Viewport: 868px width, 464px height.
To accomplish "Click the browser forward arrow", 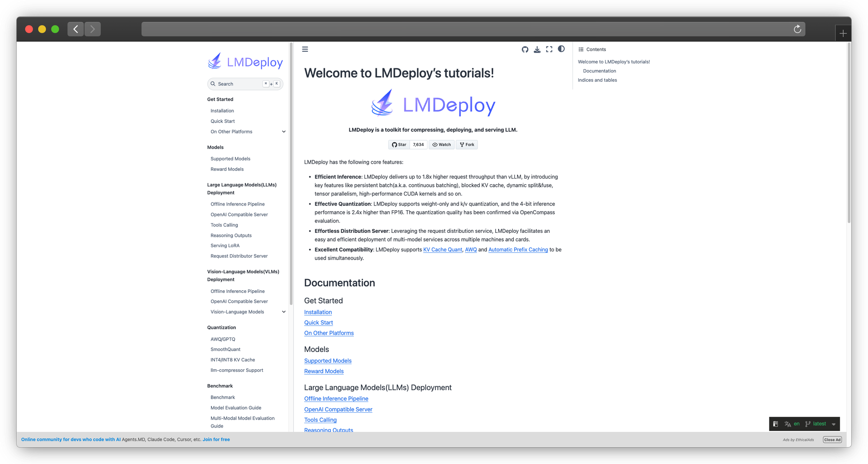I will pos(92,29).
